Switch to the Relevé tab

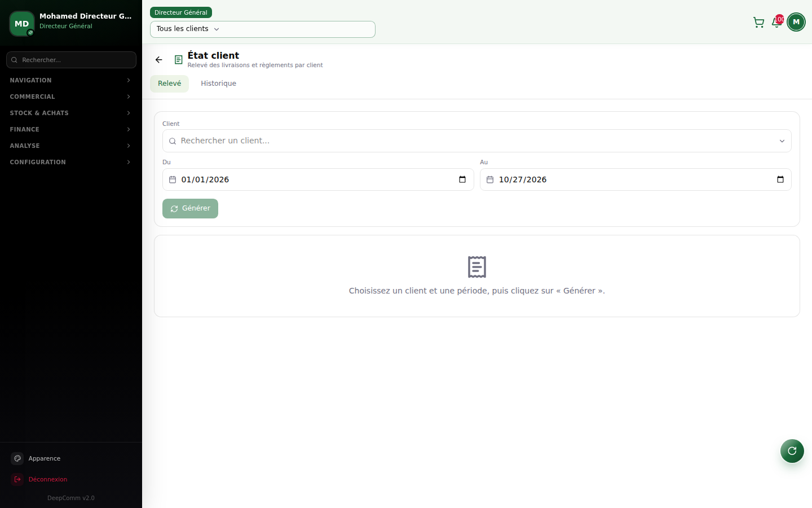169,84
